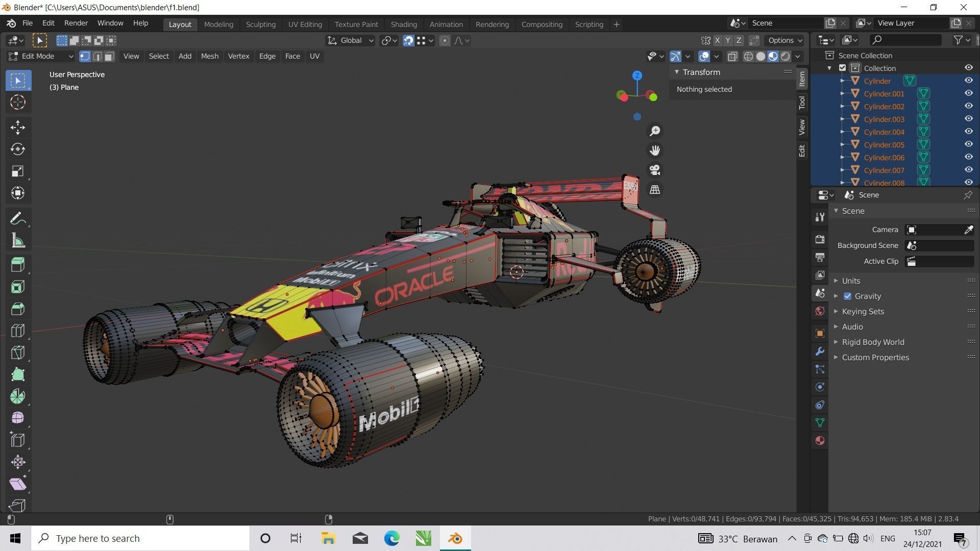Open the Edit Mode dropdown

pyautogui.click(x=41, y=56)
